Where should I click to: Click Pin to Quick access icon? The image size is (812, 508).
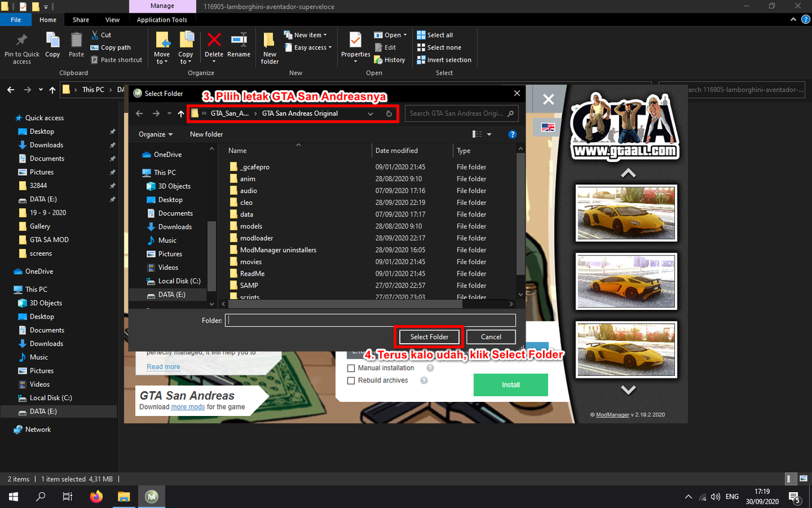click(x=22, y=39)
